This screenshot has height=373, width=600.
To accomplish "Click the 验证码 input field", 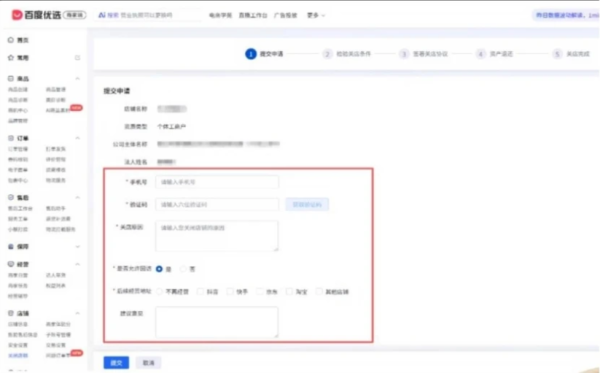I will 217,204.
